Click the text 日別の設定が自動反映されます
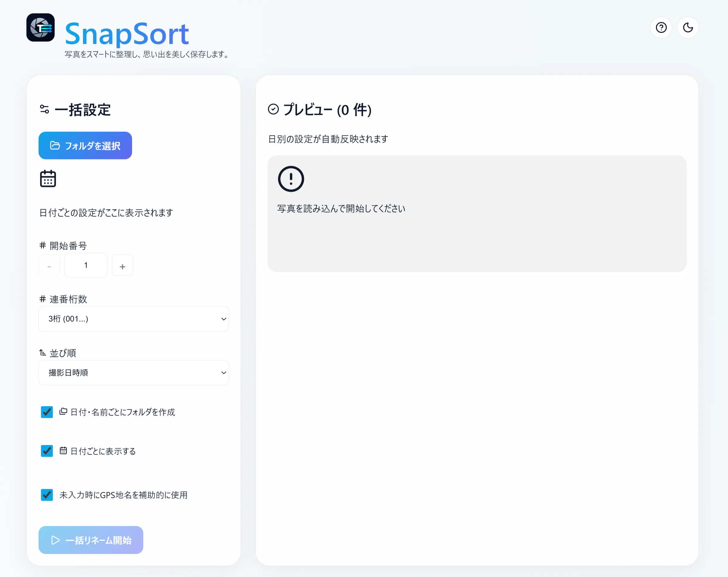This screenshot has height=577, width=728. 328,139
